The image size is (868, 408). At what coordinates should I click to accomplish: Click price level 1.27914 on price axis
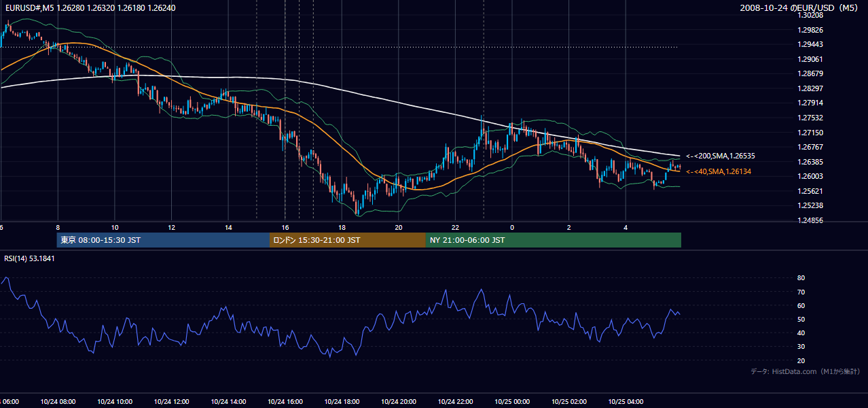[x=810, y=103]
